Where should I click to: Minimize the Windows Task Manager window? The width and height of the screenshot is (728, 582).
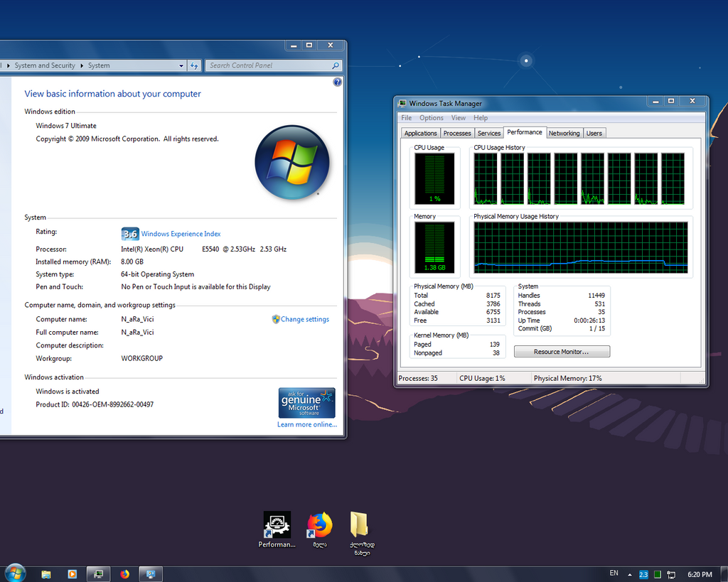[655, 101]
